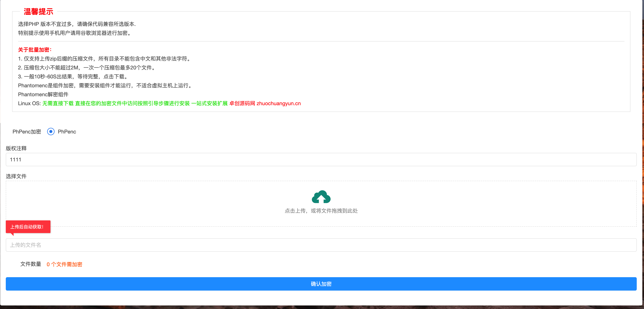Click the 特别提示使用手机用户 hint line
This screenshot has width=644, height=309.
pos(75,33)
